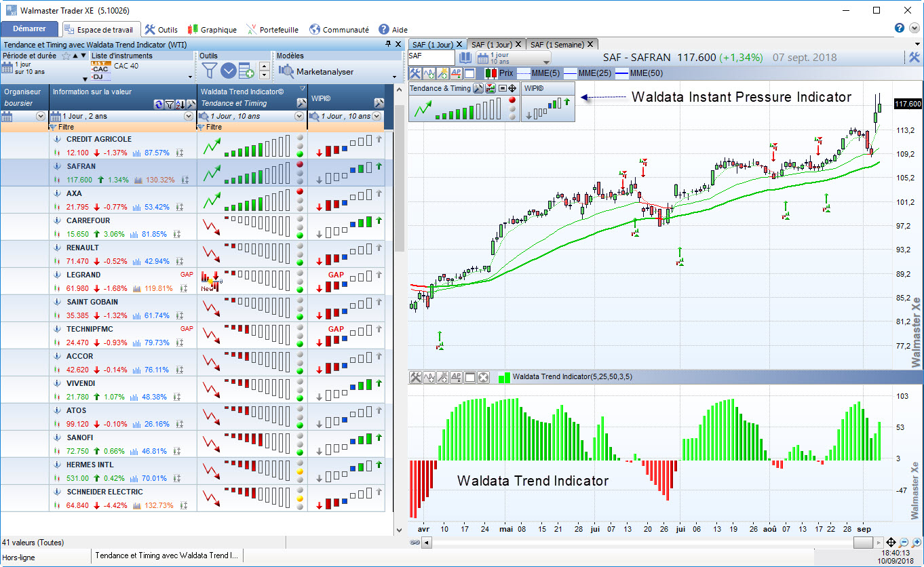Open the Portefeuille menu

(x=273, y=29)
